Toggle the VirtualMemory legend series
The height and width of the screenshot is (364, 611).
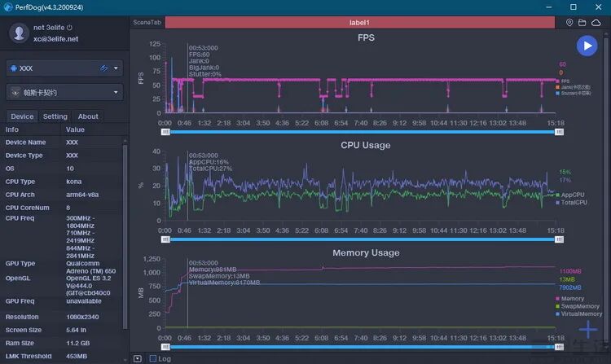[x=579, y=314]
